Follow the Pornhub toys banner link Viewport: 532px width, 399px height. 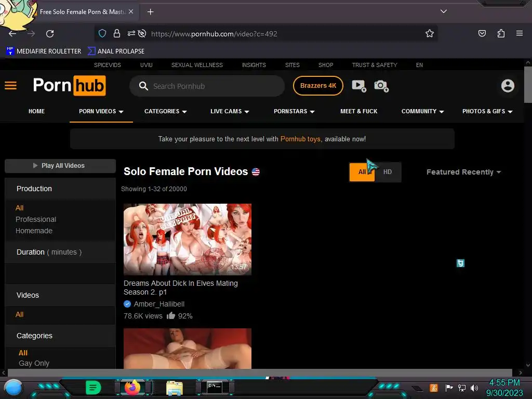point(300,139)
